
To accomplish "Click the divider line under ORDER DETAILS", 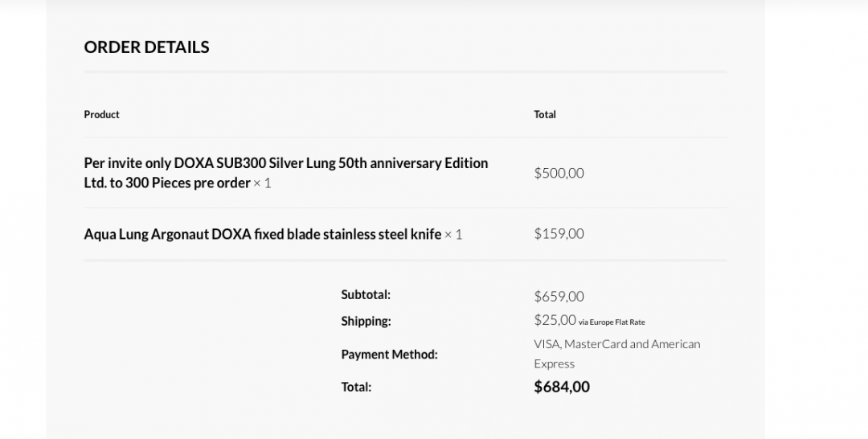I will (x=405, y=72).
